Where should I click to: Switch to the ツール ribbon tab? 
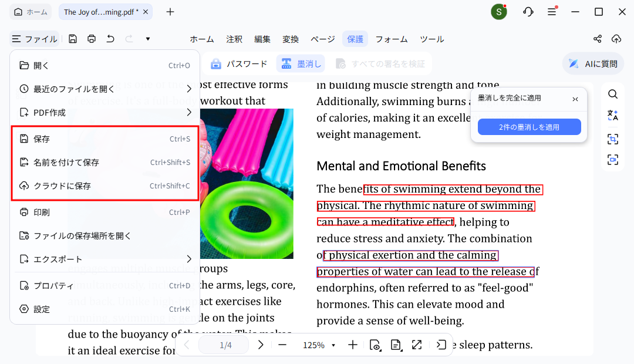pos(432,39)
